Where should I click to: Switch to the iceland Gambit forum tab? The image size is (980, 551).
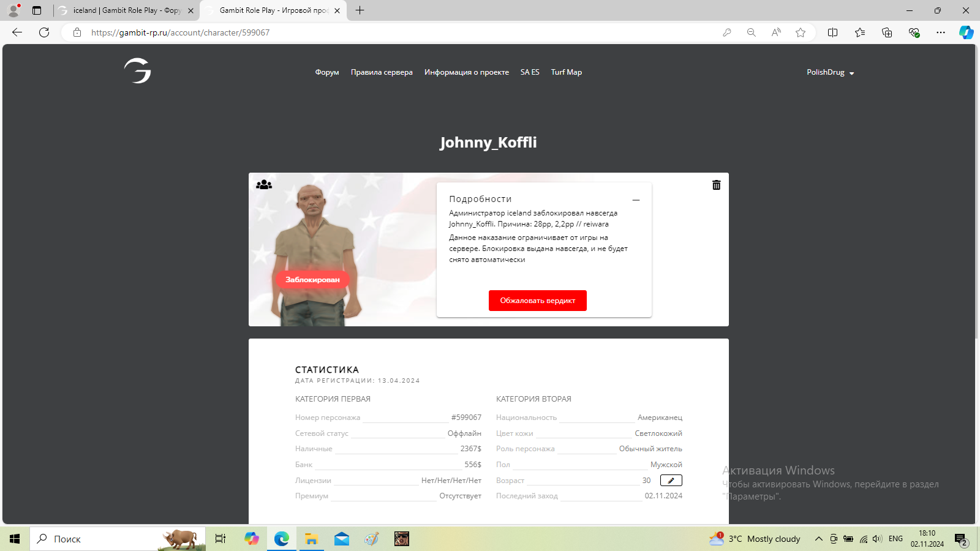pos(126,10)
